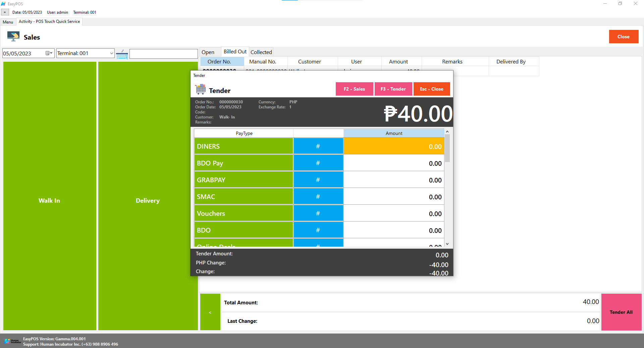The height and width of the screenshot is (348, 644).
Task: Click the Vouchers amount cell
Action: pos(394,213)
